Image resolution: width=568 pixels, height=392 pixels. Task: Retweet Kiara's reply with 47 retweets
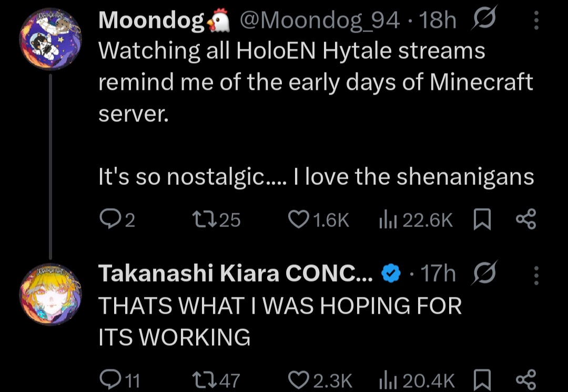[216, 380]
